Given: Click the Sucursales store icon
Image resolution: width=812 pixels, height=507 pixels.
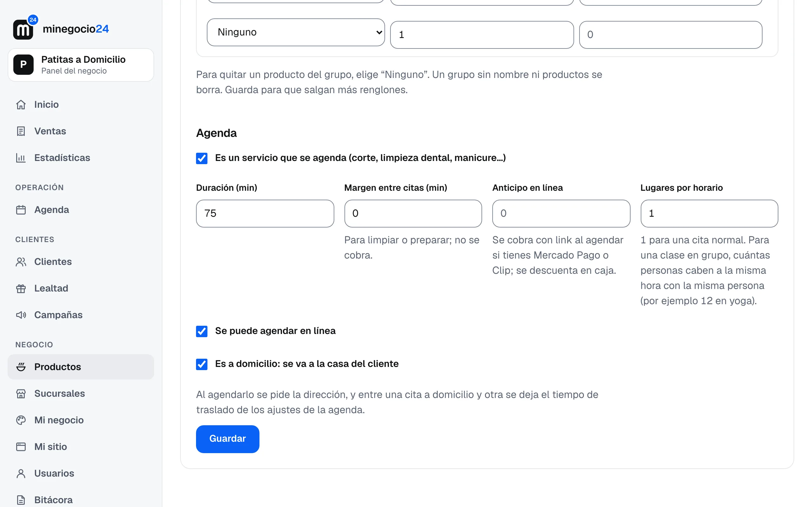Looking at the screenshot, I should (21, 394).
